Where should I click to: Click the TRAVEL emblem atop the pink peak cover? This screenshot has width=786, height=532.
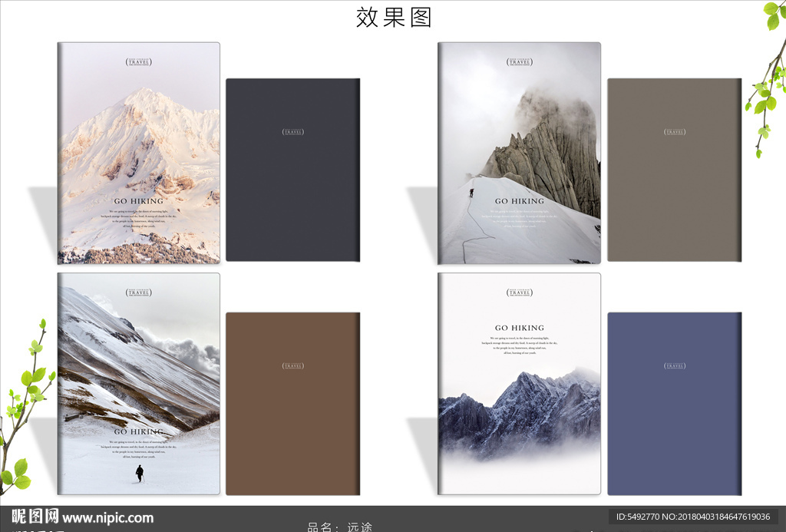tap(139, 62)
